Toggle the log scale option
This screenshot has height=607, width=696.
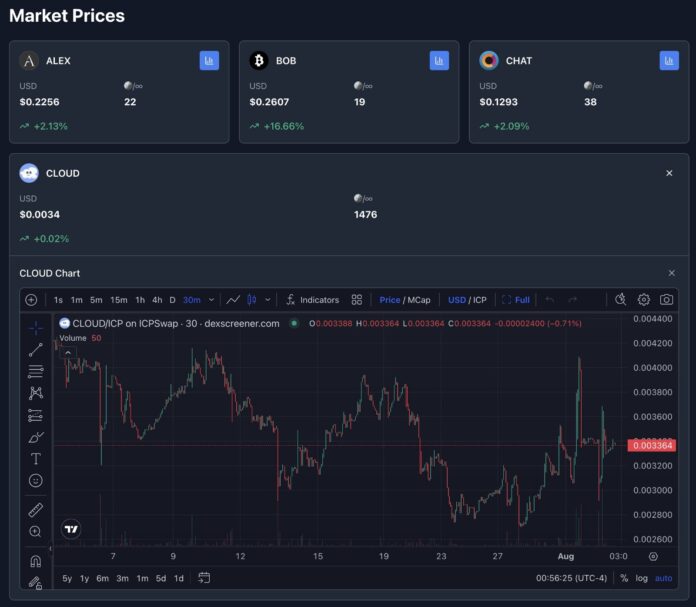point(641,578)
